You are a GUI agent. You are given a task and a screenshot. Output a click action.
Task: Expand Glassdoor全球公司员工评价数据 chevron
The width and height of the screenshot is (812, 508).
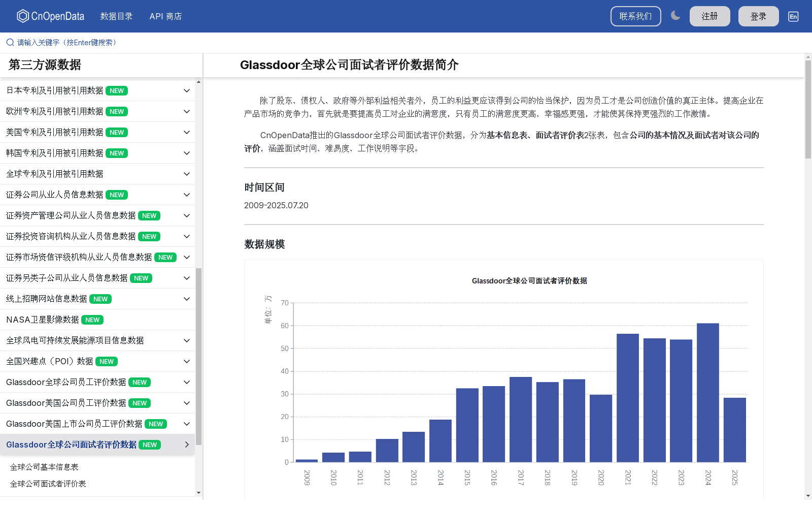[187, 382]
